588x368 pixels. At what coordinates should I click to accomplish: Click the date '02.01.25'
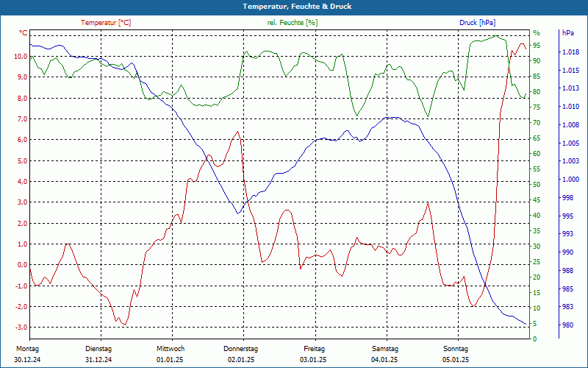coord(241,360)
